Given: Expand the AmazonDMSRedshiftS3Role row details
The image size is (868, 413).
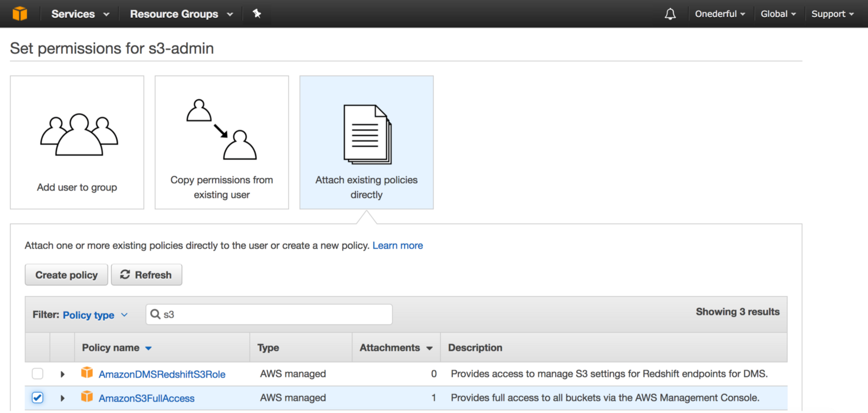Looking at the screenshot, I should (x=62, y=374).
